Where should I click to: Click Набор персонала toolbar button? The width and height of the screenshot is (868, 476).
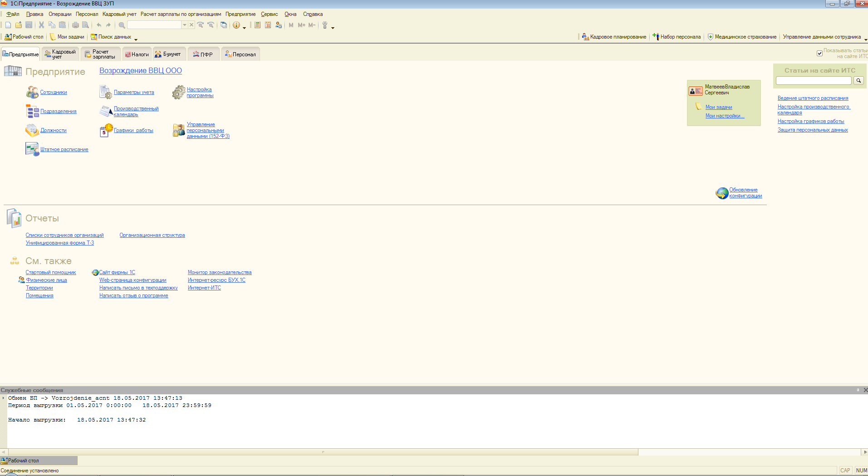pyautogui.click(x=677, y=37)
